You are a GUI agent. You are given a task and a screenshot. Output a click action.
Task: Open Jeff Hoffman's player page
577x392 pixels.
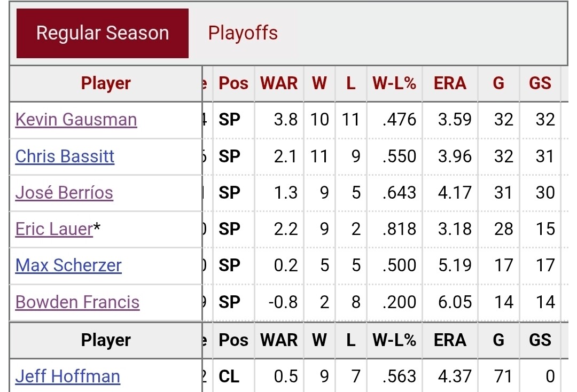pyautogui.click(x=67, y=377)
